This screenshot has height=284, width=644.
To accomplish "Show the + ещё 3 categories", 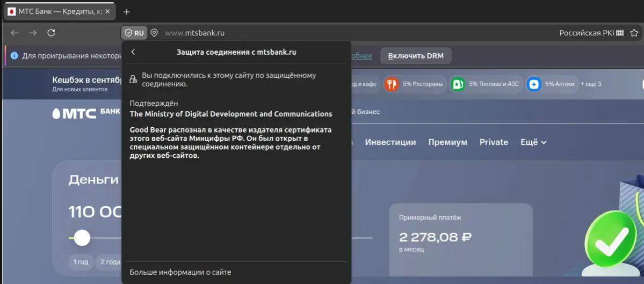I will click(591, 84).
